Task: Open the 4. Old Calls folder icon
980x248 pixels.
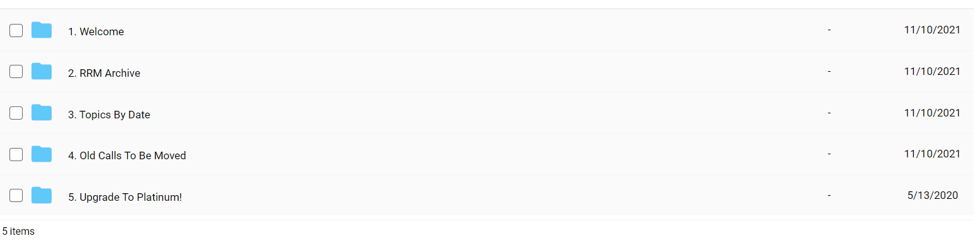Action: coord(42,154)
